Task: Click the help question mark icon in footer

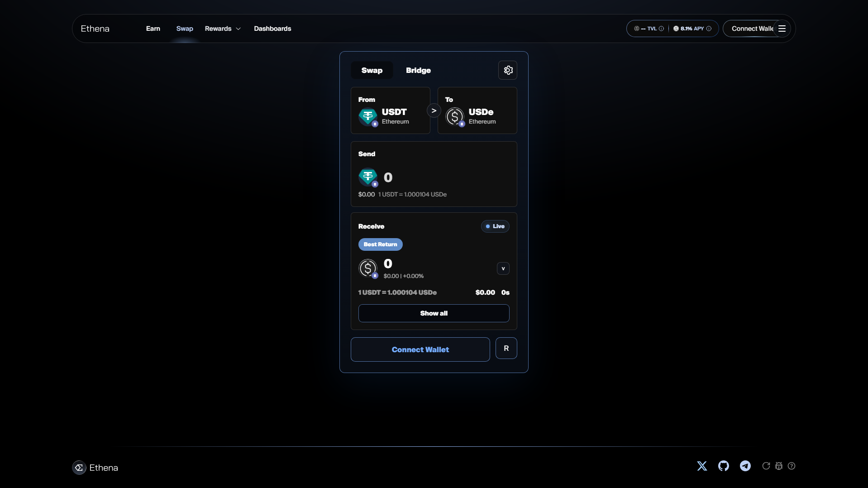Action: (x=792, y=466)
